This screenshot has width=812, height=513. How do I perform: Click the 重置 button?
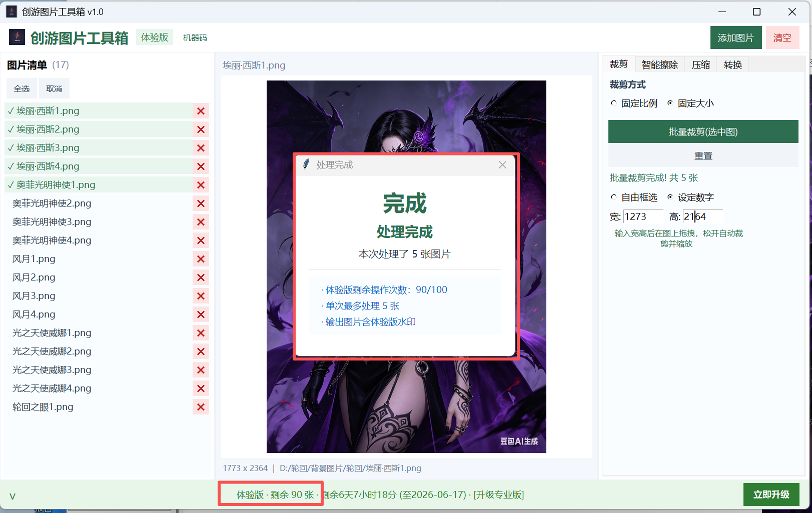[703, 156]
